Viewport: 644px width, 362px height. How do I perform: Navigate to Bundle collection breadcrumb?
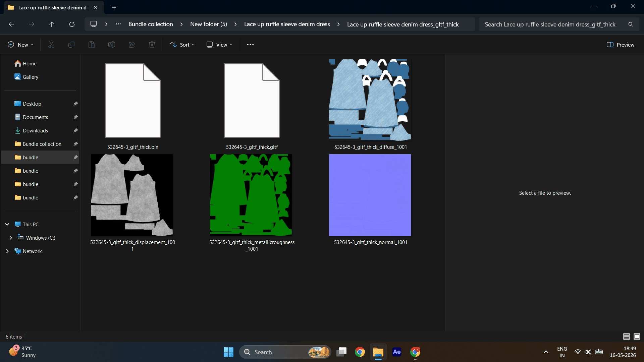click(x=151, y=24)
